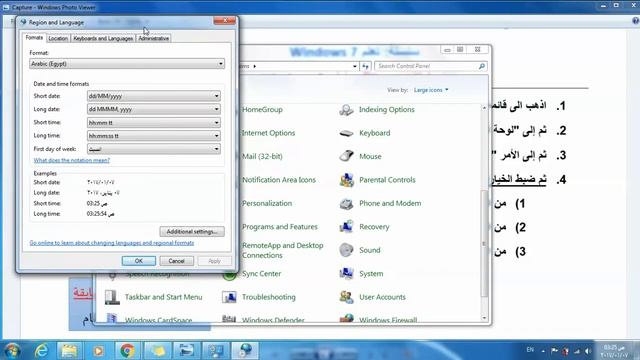Expand the Control Panel address bar history arrow

[x=354, y=66]
